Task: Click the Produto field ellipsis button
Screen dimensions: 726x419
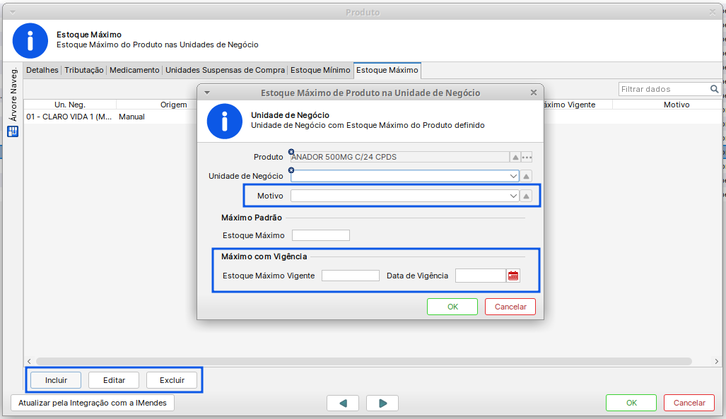Action: click(x=527, y=157)
